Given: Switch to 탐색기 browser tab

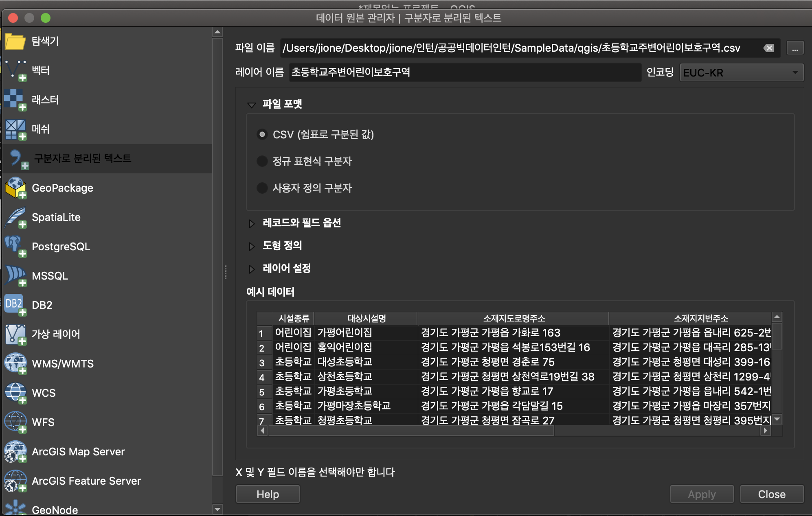Looking at the screenshot, I should tap(45, 41).
